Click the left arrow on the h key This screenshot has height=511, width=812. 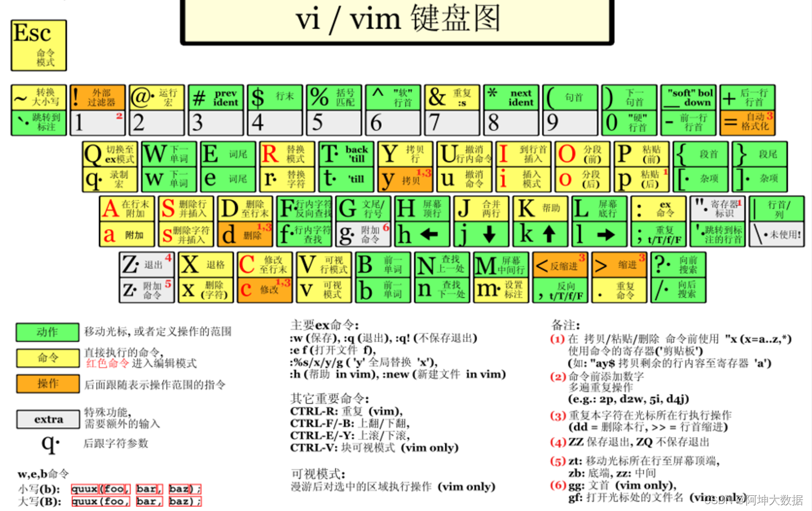click(429, 234)
